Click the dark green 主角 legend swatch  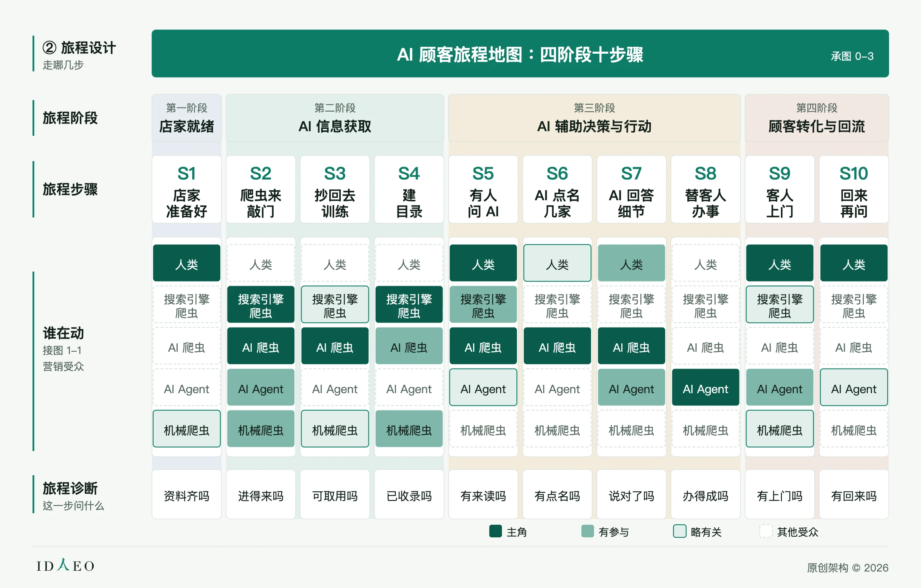click(x=495, y=531)
